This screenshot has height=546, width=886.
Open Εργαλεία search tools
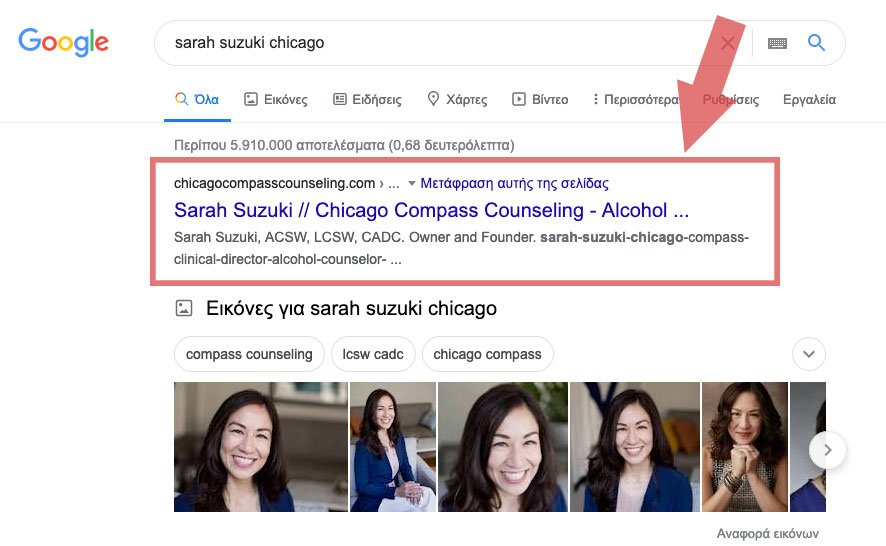pyautogui.click(x=809, y=99)
